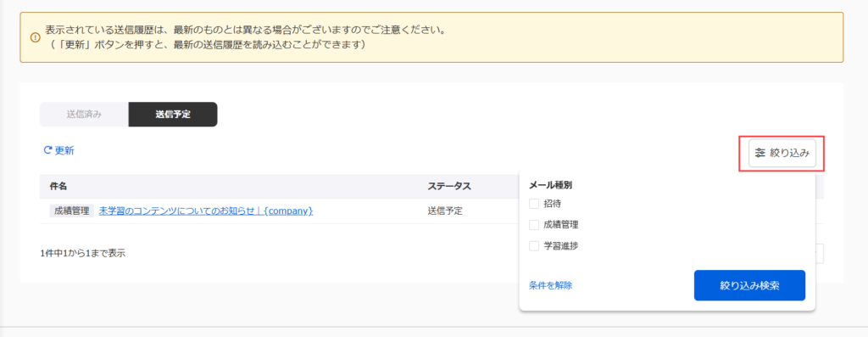Open the 未学習のコンテンツについてのお知らせ mail link
This screenshot has width=868, height=337.
pos(206,211)
